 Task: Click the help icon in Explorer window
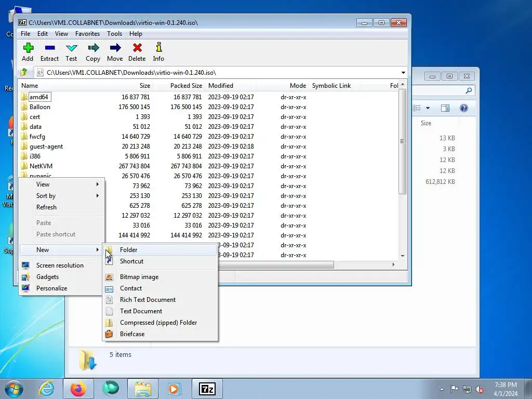pyautogui.click(x=464, y=108)
